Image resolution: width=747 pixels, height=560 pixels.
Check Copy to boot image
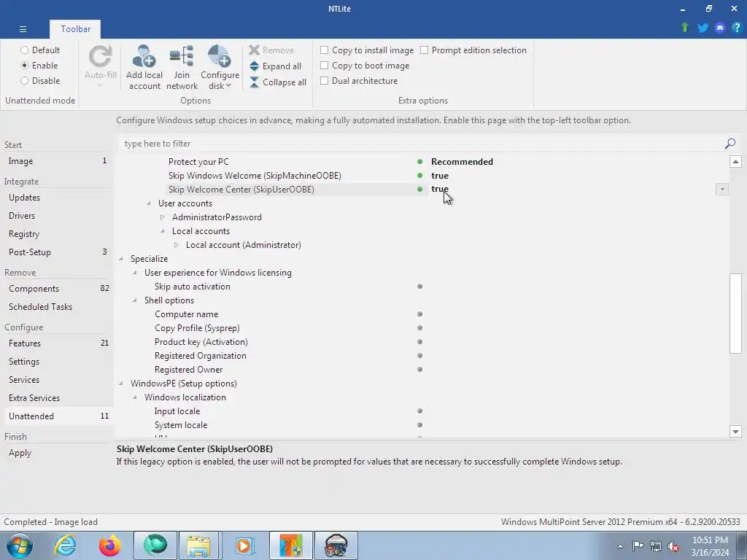tap(365, 65)
